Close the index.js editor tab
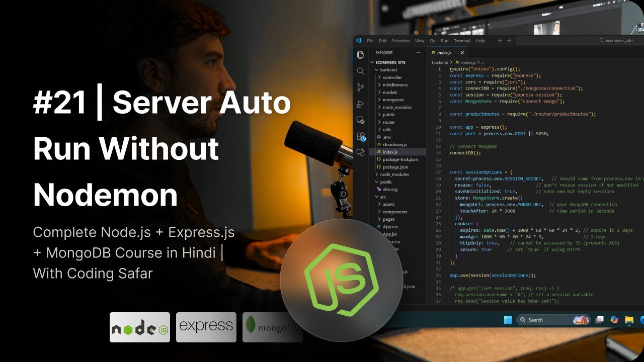The height and width of the screenshot is (362, 644). pyautogui.click(x=462, y=52)
